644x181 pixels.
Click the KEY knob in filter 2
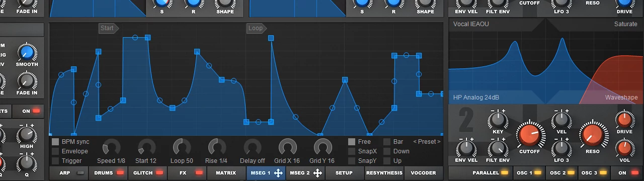click(498, 120)
